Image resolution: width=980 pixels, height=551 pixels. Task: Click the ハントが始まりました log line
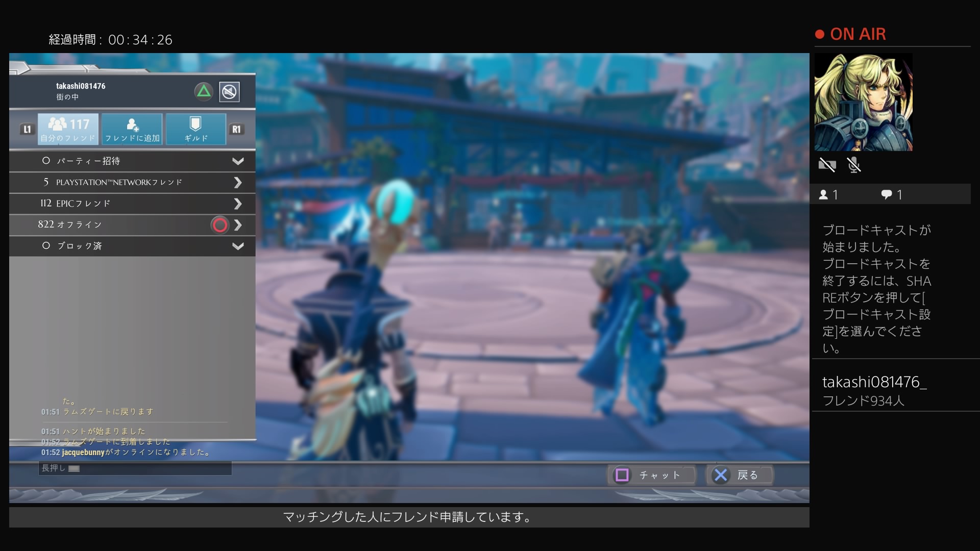tap(93, 432)
